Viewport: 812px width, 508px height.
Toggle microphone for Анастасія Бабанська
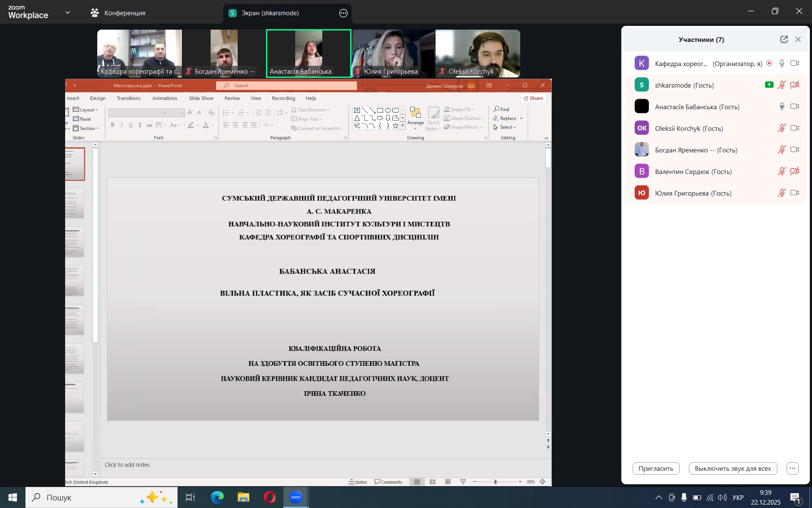click(782, 106)
